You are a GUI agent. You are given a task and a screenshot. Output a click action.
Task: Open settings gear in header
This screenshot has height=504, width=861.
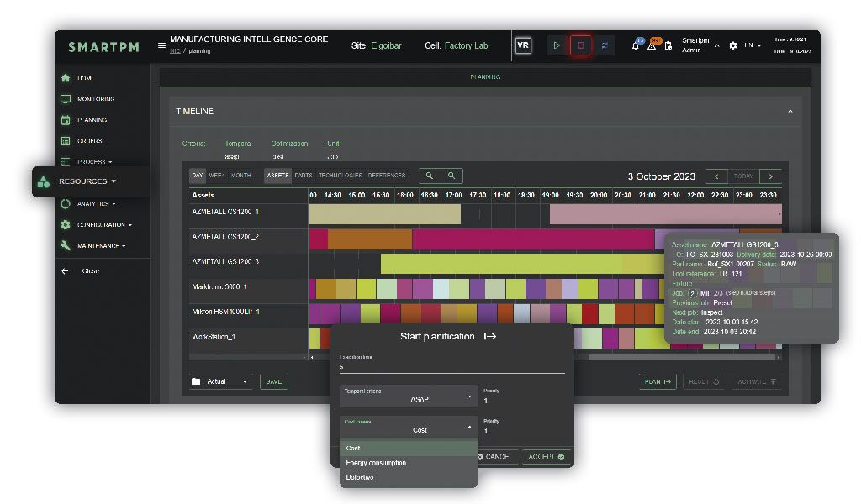tap(733, 45)
